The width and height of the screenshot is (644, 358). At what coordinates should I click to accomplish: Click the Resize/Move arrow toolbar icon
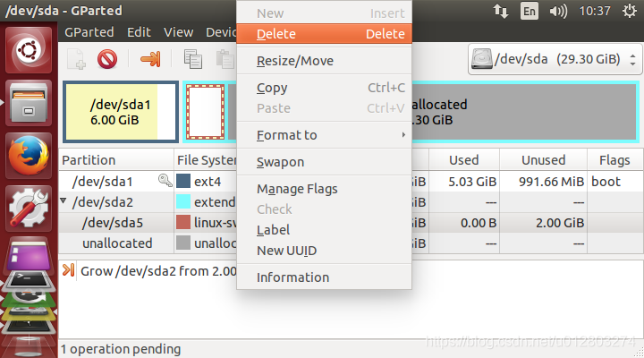coord(150,59)
